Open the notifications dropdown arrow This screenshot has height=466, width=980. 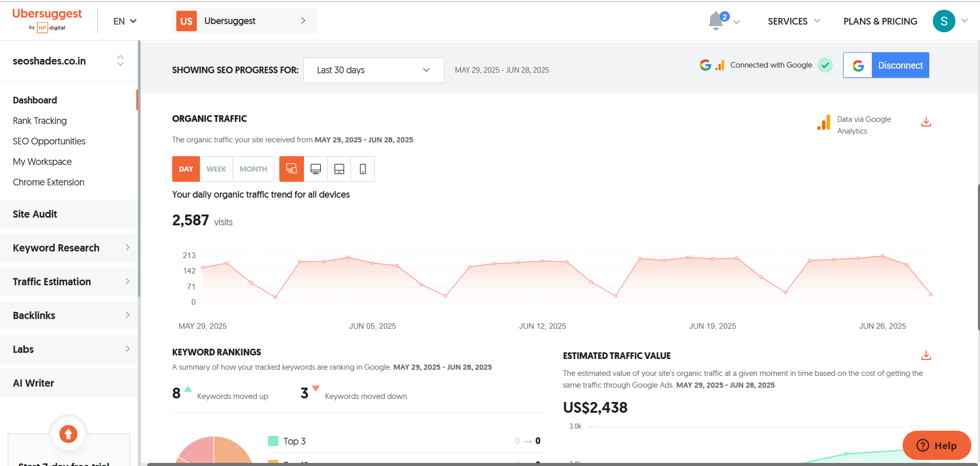click(737, 22)
